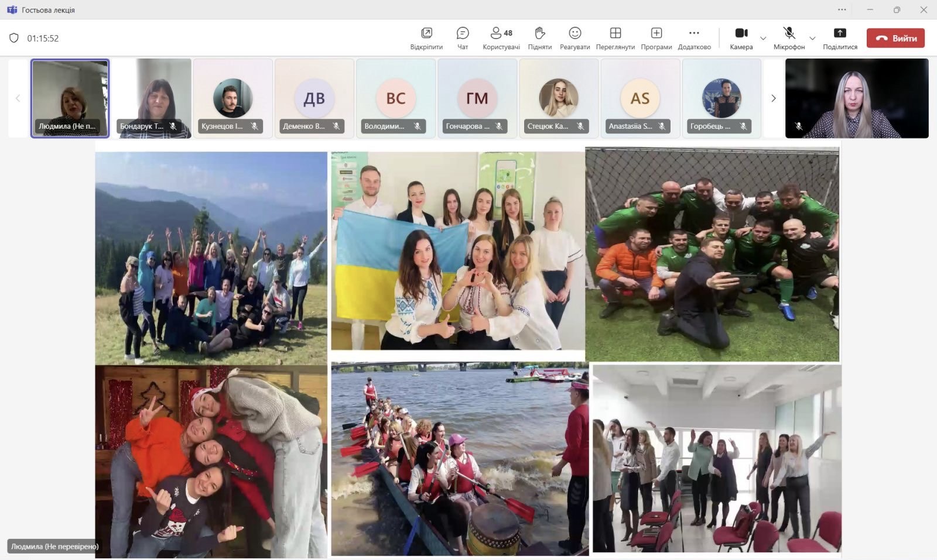The height and width of the screenshot is (560, 937).
Task: Share screen with the Поділитися button
Action: coord(840,38)
